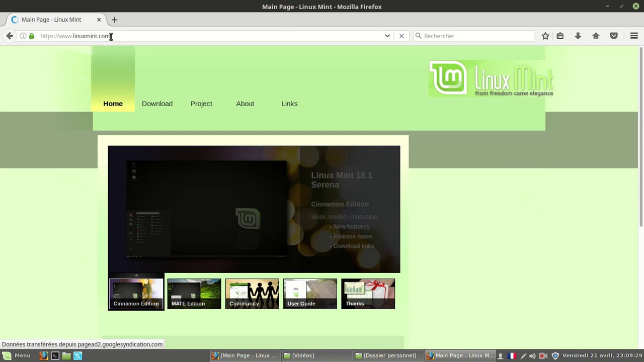Open the Home navigation item
Image resolution: width=644 pixels, height=362 pixels.
pos(113,104)
